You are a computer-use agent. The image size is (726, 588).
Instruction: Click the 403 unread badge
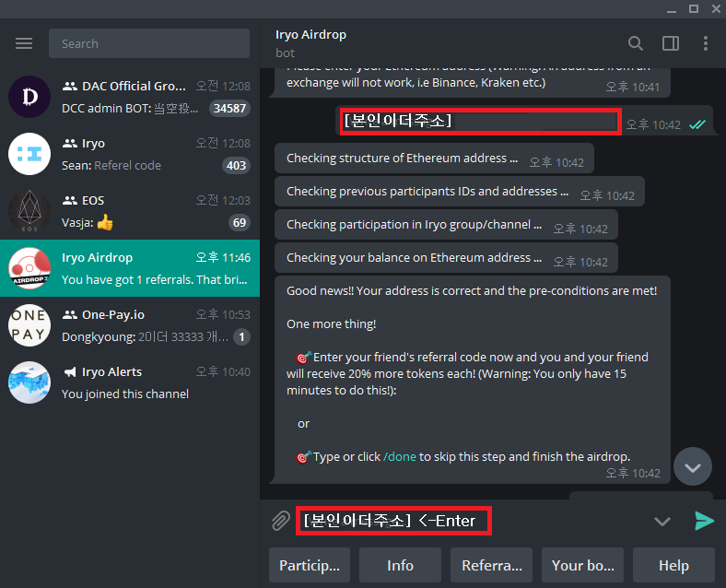(236, 165)
